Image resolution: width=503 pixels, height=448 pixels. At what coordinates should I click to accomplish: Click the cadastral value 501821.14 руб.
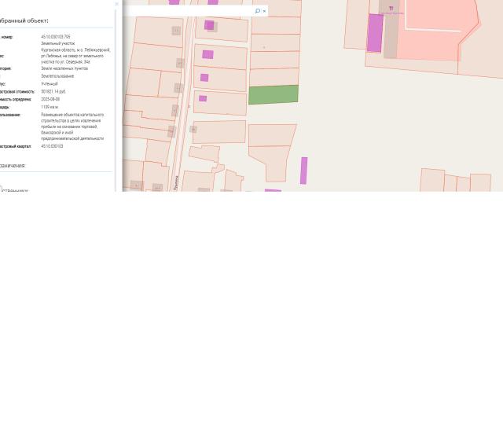53,92
